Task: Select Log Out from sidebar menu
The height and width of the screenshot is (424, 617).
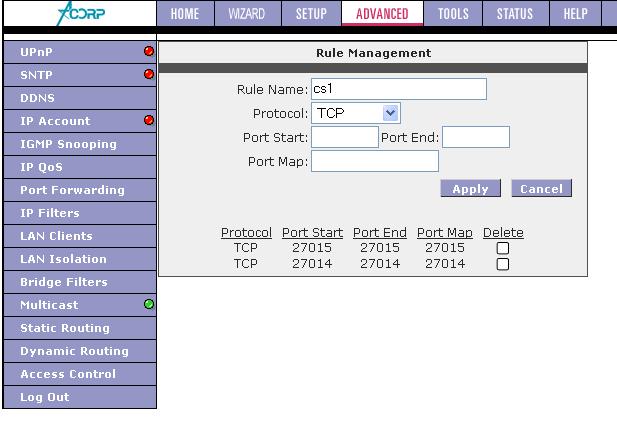Action: coord(45,397)
